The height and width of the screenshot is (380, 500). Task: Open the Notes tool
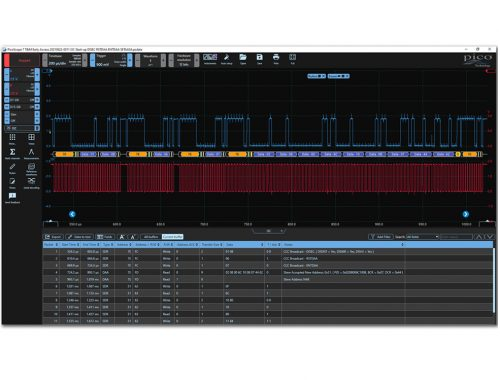[x=12, y=183]
